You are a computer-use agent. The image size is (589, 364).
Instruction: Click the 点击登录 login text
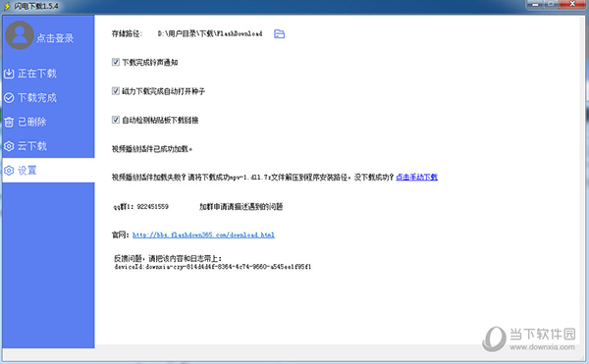[55, 38]
